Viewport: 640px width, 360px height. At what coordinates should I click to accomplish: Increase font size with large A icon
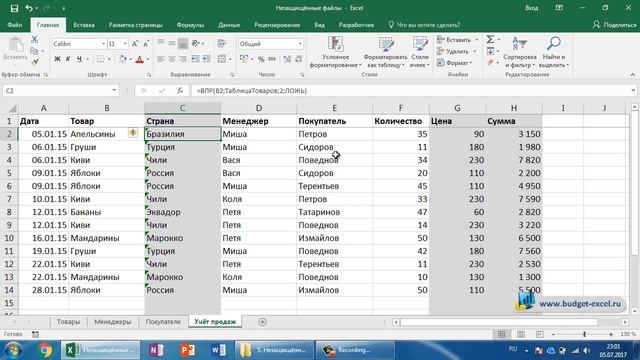(x=135, y=44)
